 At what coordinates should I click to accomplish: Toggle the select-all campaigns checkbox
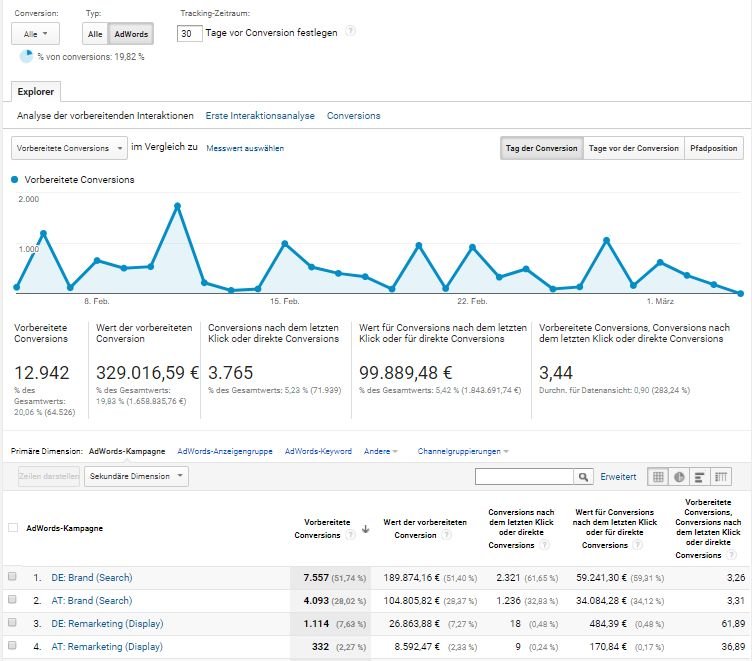[x=13, y=528]
